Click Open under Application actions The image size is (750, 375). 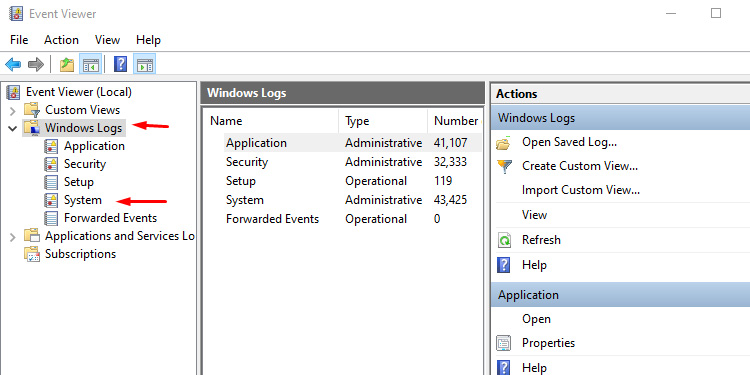click(536, 319)
